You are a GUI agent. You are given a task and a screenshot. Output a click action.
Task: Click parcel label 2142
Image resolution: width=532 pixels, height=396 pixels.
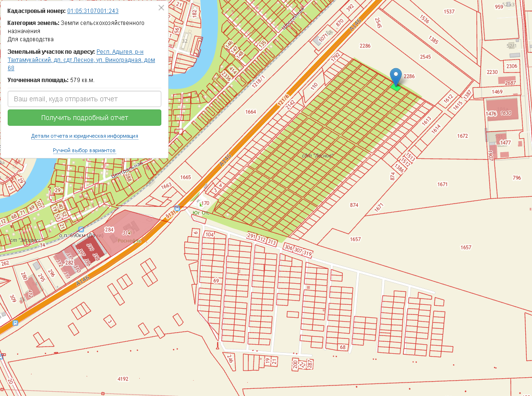pyautogui.click(x=290, y=105)
